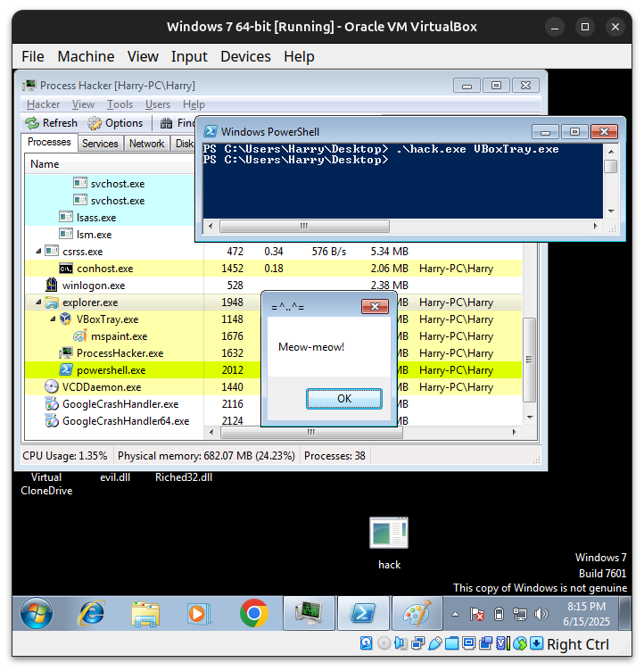Select the winlogon.exe process icon

pyautogui.click(x=52, y=285)
